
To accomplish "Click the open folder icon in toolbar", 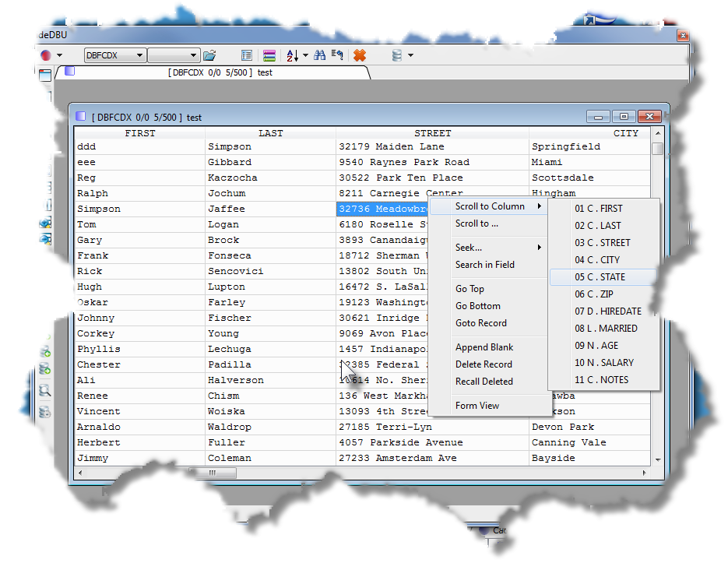I will 209,55.
